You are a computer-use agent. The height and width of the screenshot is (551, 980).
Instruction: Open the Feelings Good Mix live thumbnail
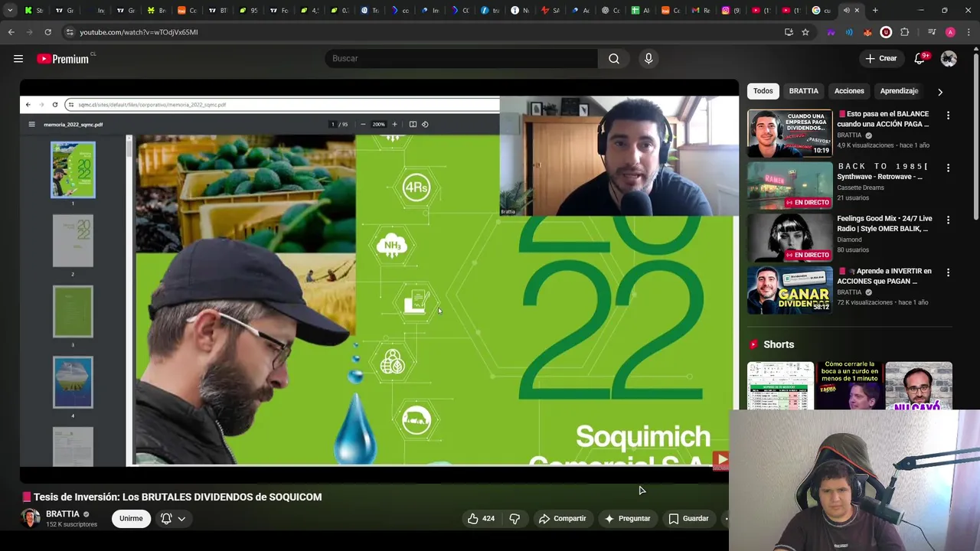(789, 237)
